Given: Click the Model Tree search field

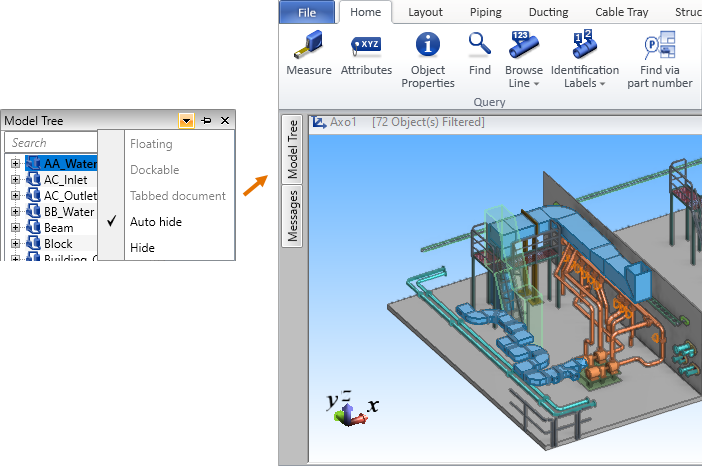Looking at the screenshot, I should click(x=52, y=143).
